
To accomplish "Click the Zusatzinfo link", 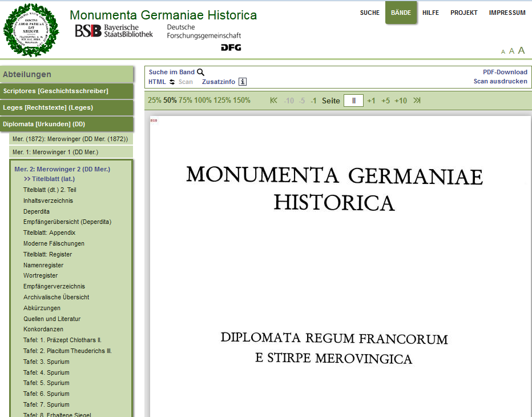I will point(219,82).
